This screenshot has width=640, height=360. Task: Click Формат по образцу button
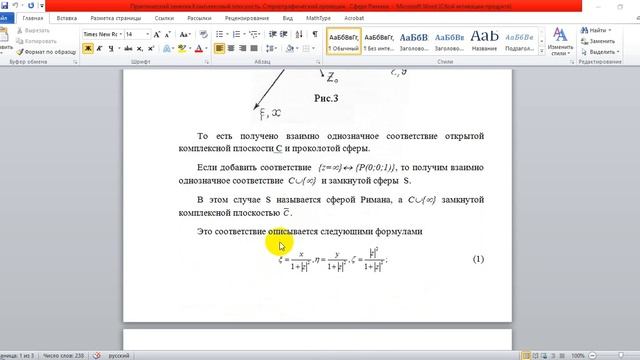[x=46, y=52]
